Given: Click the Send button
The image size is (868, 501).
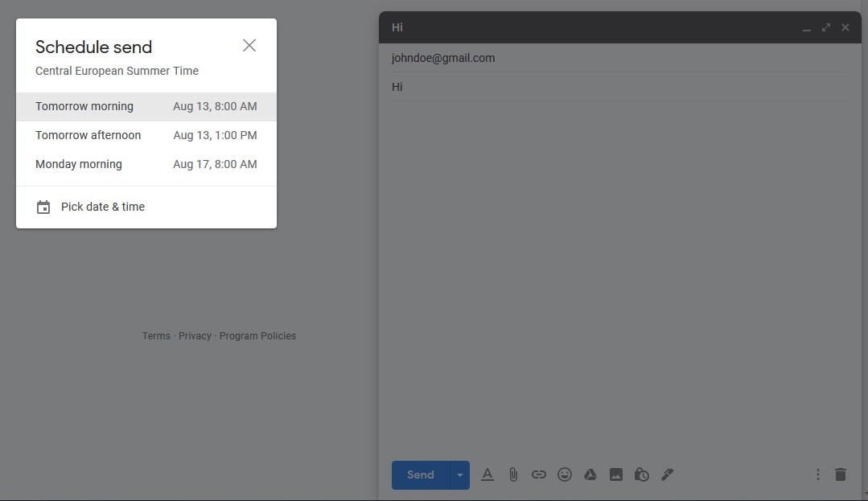Looking at the screenshot, I should click(420, 475).
